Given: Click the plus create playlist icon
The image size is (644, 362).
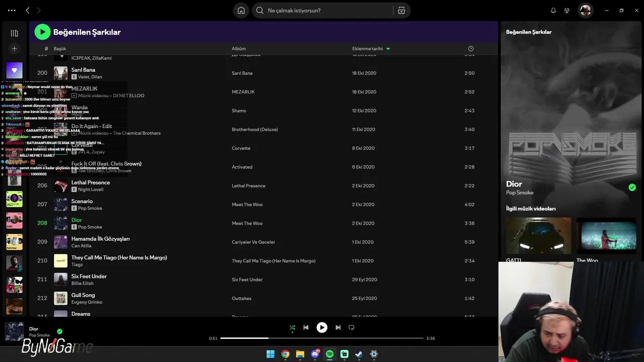Looking at the screenshot, I should [x=14, y=49].
